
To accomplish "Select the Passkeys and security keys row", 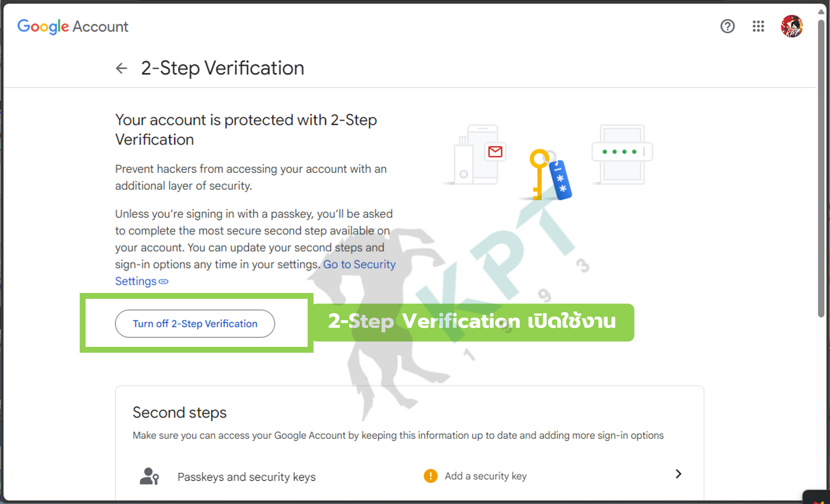I will pyautogui.click(x=410, y=476).
